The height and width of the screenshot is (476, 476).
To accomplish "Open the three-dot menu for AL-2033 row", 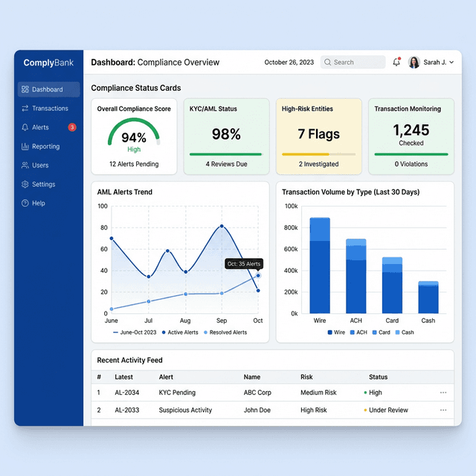I will [x=443, y=410].
